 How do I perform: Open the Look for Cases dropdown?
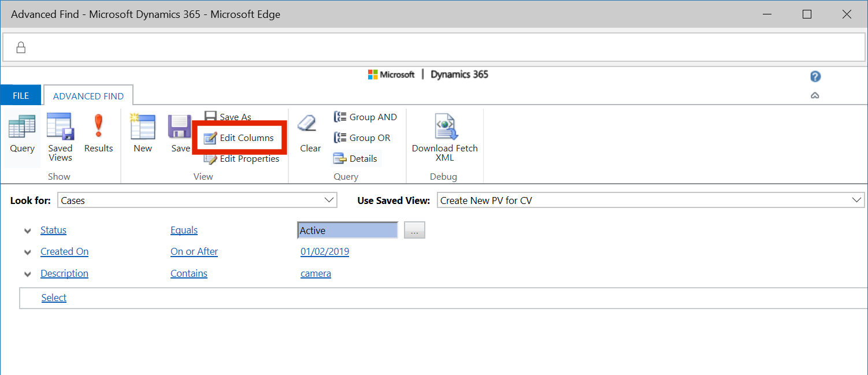click(197, 201)
